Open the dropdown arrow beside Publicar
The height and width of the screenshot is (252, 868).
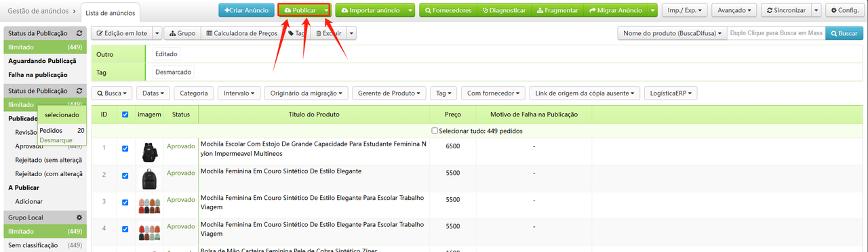325,11
